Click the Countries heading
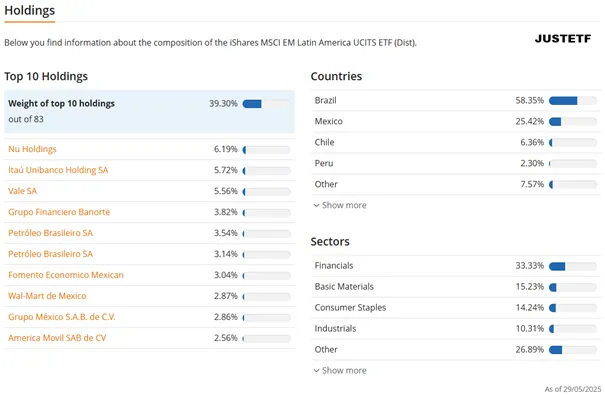Image resolution: width=605 pixels, height=395 pixels. click(336, 76)
